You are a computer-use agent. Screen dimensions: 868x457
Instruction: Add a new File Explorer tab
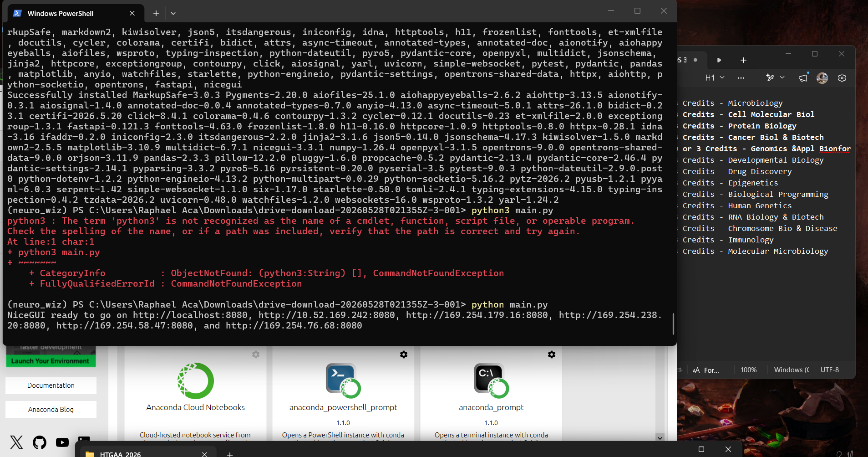[230, 454]
